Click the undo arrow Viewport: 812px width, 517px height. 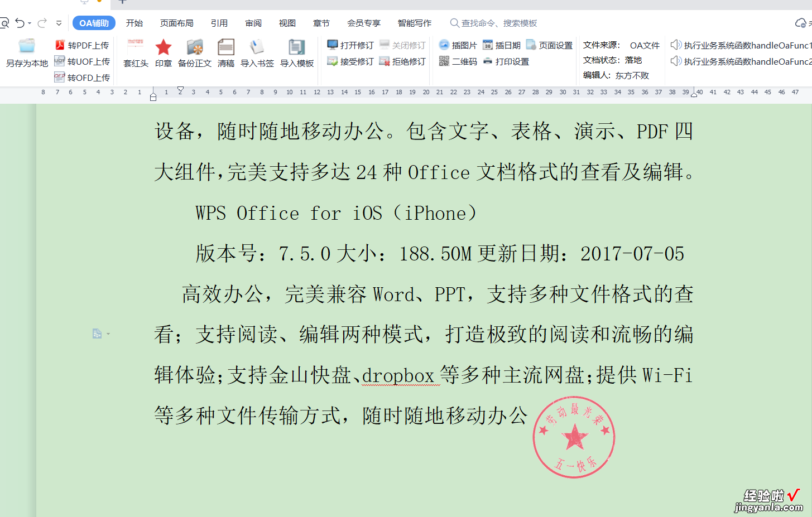[x=20, y=23]
